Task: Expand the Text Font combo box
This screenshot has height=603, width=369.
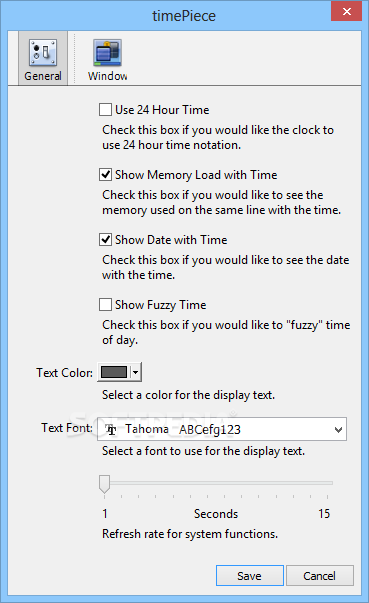Action: click(338, 430)
